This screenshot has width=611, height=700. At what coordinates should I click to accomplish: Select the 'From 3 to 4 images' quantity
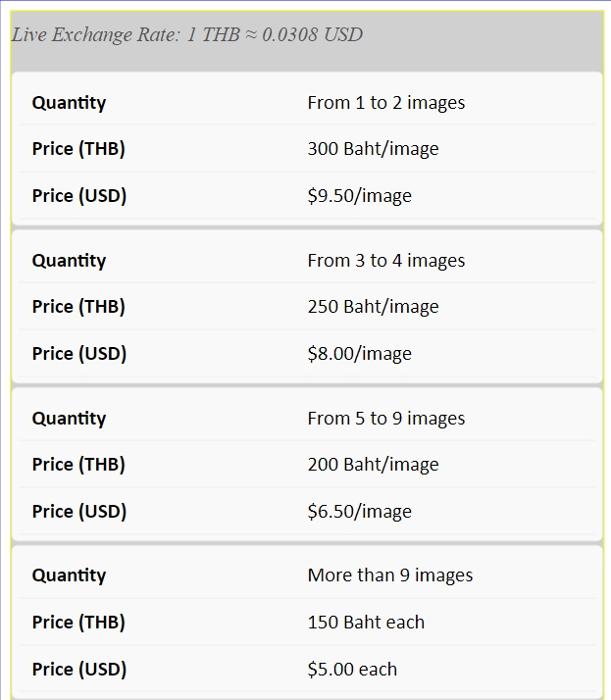point(385,260)
